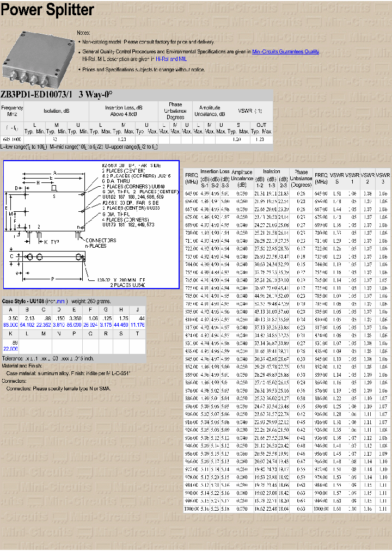Click the 'Insertion Loss, dB Above 4.8dB' header
This screenshot has height=551, width=392.
124,111
